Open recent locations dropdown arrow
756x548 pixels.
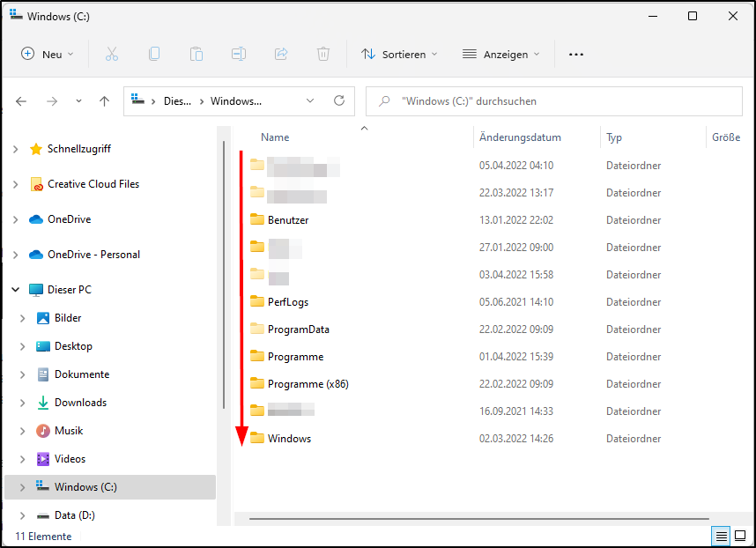click(78, 101)
